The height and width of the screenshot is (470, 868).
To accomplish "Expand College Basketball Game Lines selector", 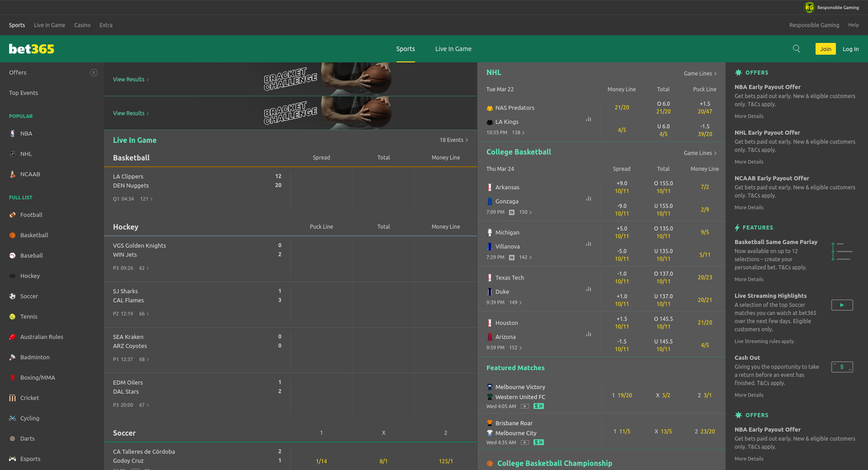I will coord(700,153).
